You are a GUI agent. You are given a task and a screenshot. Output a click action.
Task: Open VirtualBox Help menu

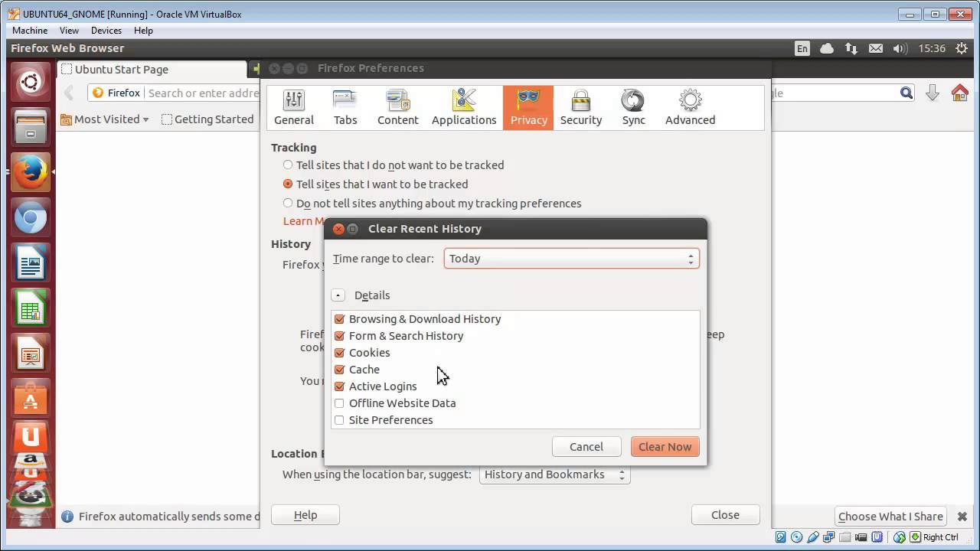(143, 31)
